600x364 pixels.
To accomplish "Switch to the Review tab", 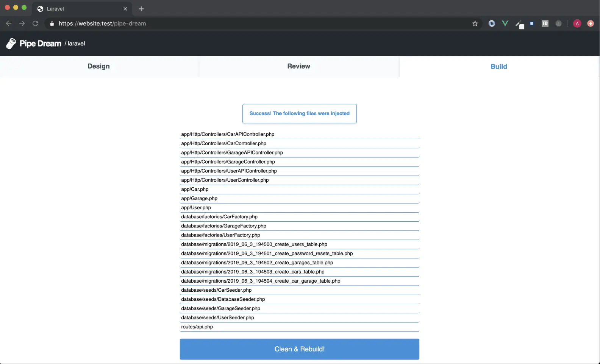I will coord(299,66).
